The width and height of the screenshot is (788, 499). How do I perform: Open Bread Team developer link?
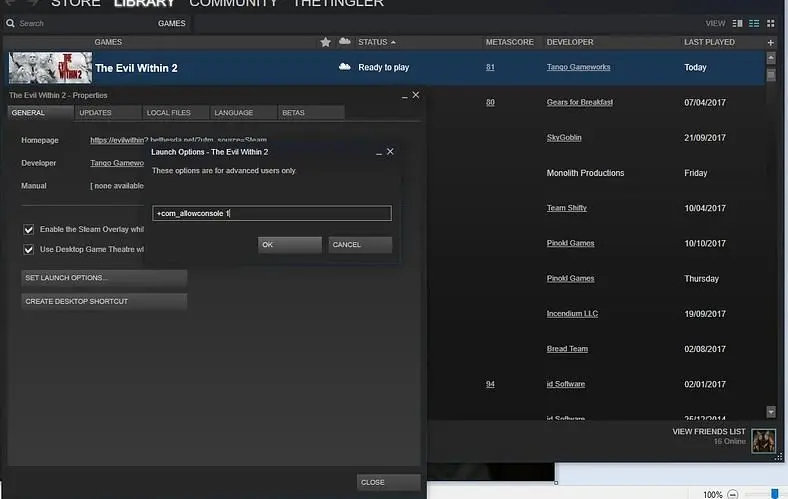(x=567, y=349)
